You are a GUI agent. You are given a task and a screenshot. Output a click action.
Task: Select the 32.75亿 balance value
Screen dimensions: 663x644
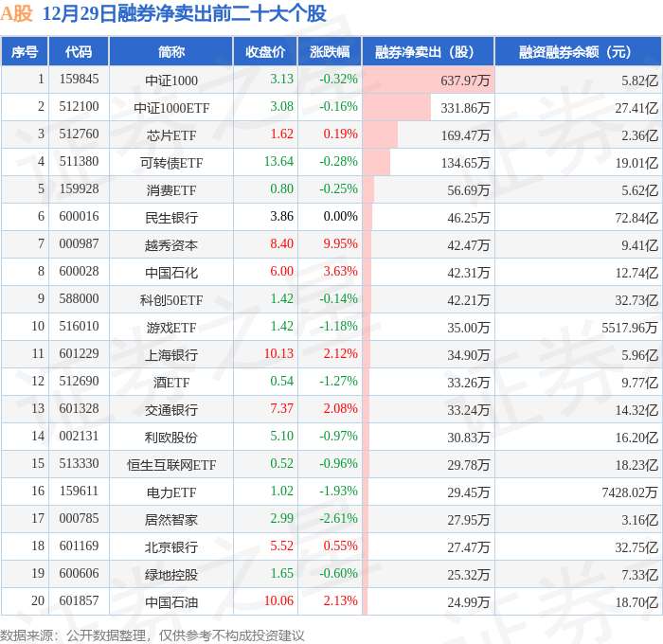click(x=636, y=547)
